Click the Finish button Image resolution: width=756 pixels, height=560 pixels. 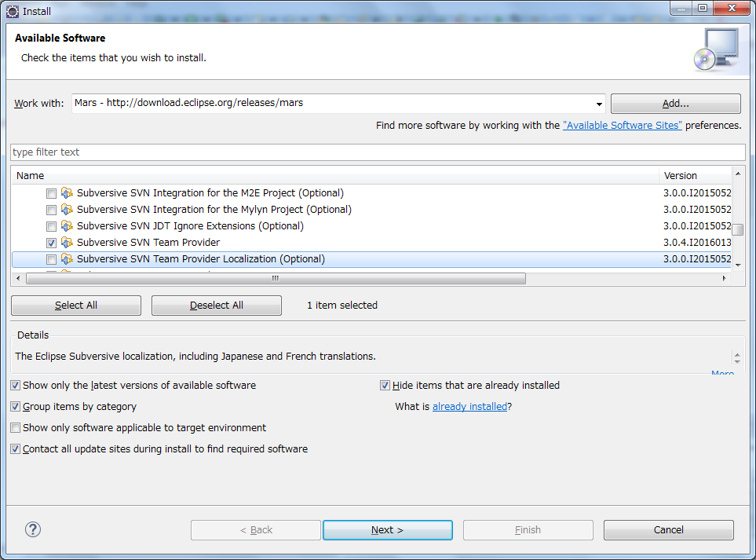pos(528,530)
